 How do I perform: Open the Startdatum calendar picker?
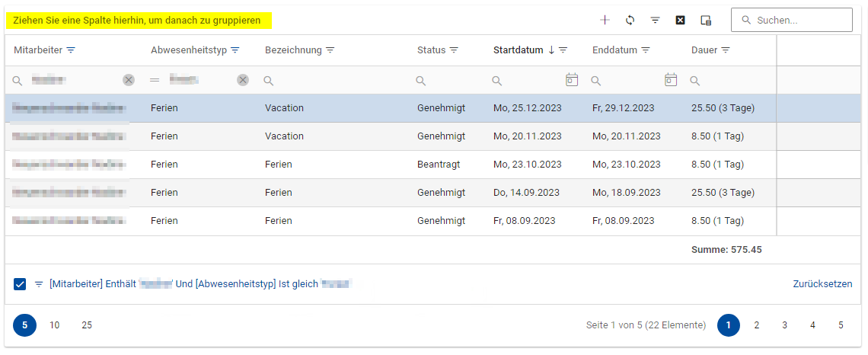click(x=572, y=80)
